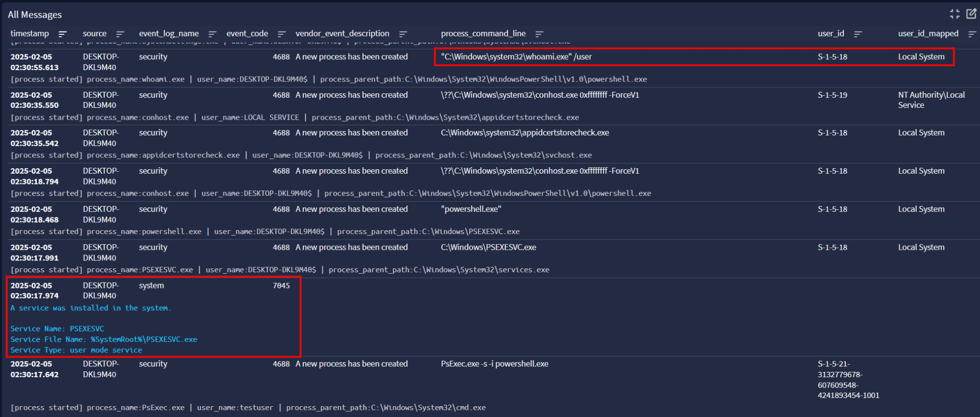This screenshot has height=417, width=980.
Task: Click the C:\Windows\PSEXESVC.exe command line
Action: [x=488, y=248]
